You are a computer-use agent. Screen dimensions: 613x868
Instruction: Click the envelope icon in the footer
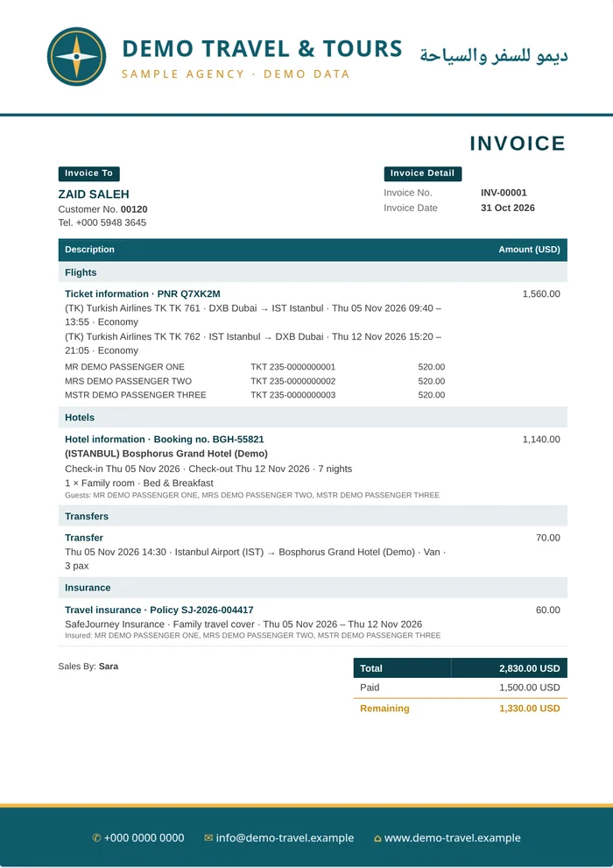(x=208, y=838)
